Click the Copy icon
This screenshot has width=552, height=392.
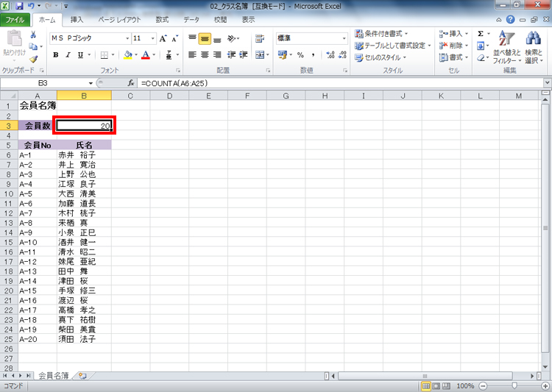33,46
